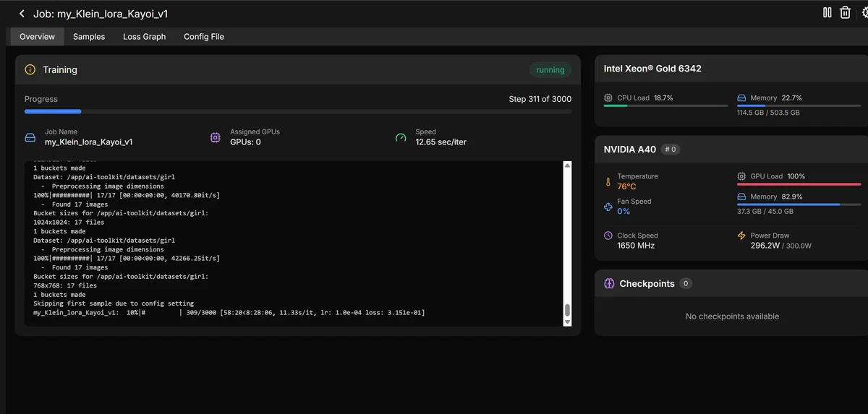Click the CPU Memory usage bar
This screenshot has height=414, width=868.
point(799,105)
